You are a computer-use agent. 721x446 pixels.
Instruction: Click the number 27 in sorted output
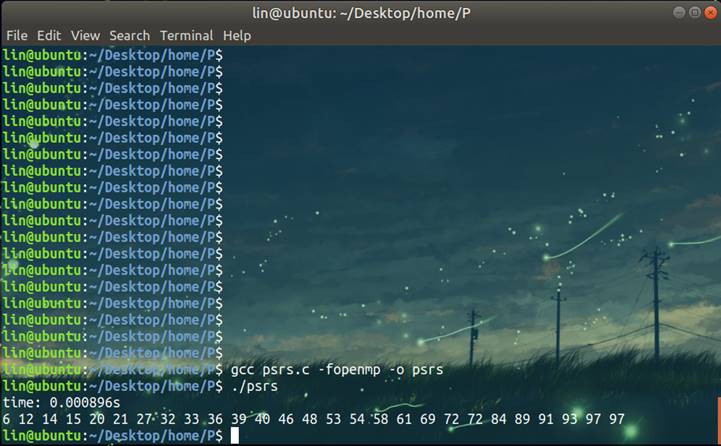pos(144,419)
